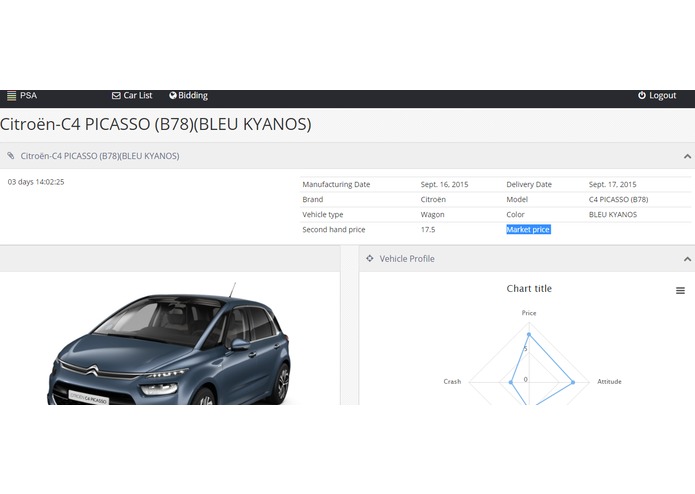Click the Vehicle Profile panel title
This screenshot has width=695, height=494.
pos(407,259)
